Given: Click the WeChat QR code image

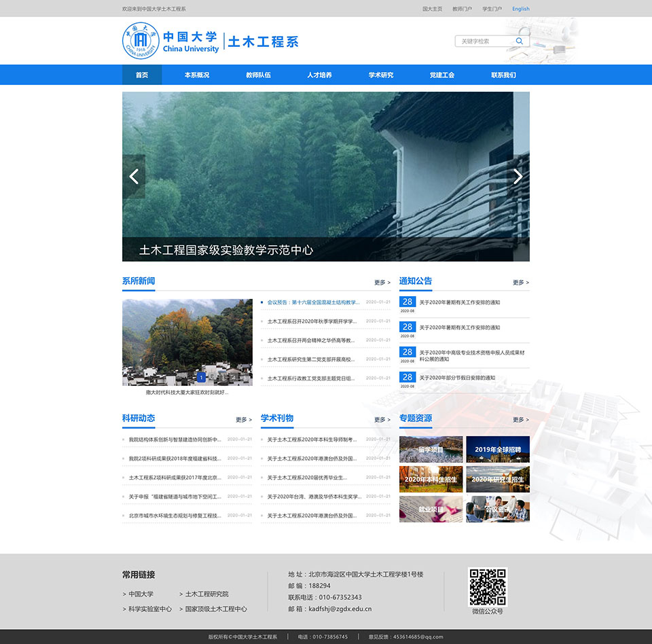Looking at the screenshot, I should [x=488, y=587].
